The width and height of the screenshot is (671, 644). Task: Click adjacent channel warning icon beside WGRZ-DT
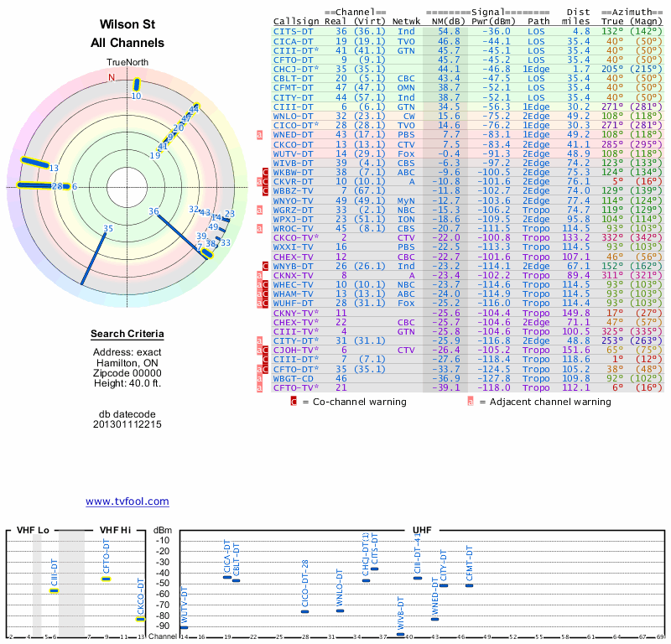(259, 210)
